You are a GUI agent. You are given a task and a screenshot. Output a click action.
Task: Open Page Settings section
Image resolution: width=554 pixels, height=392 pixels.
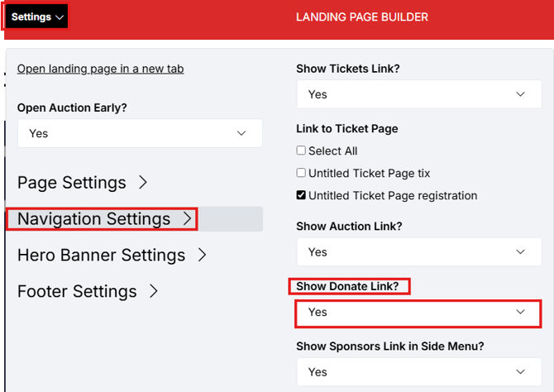(72, 183)
